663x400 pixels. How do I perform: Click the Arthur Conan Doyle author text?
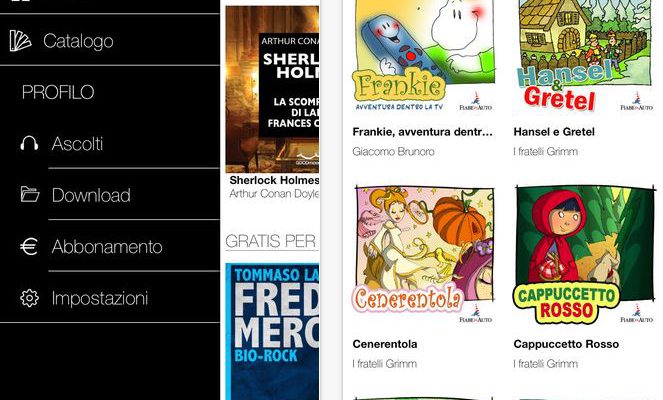(x=274, y=194)
